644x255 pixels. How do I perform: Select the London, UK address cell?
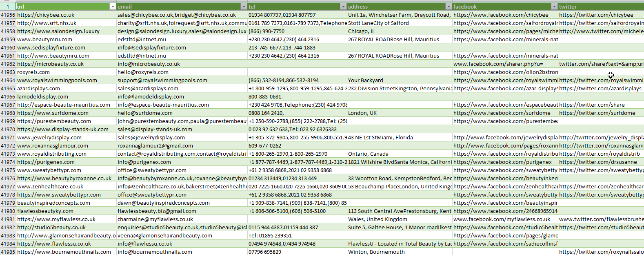pos(400,113)
